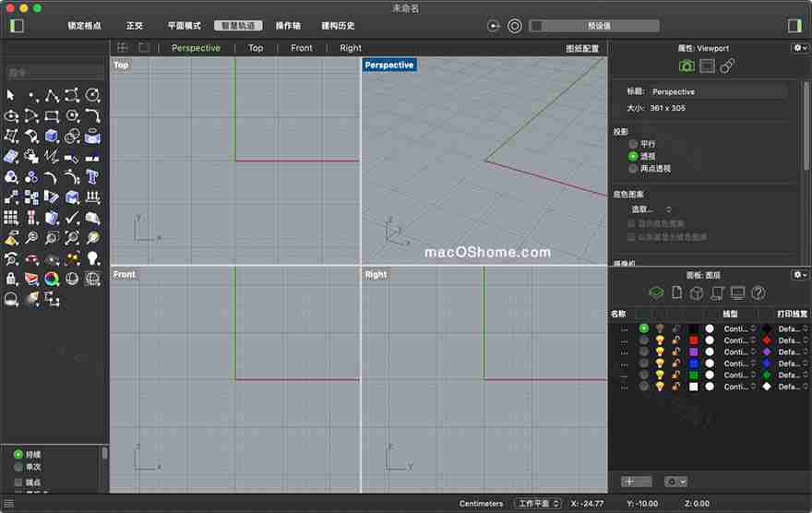Pick the Circle drawing tool

coord(92,95)
